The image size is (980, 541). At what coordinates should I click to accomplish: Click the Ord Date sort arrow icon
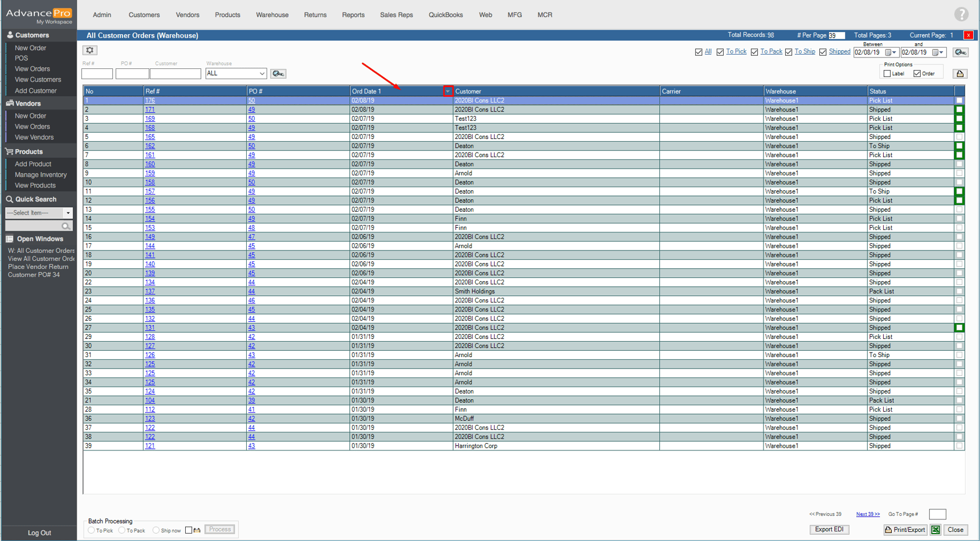[448, 91]
